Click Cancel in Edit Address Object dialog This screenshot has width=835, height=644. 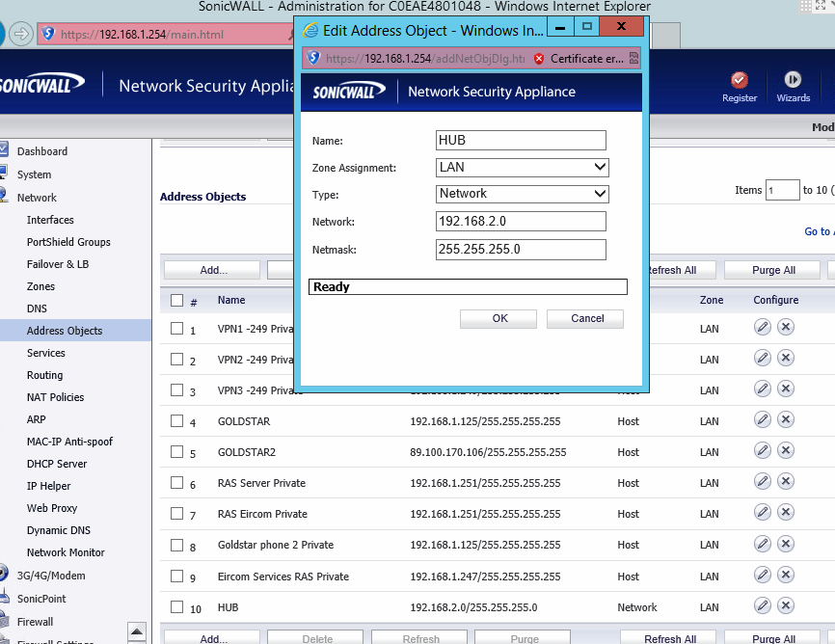click(585, 318)
